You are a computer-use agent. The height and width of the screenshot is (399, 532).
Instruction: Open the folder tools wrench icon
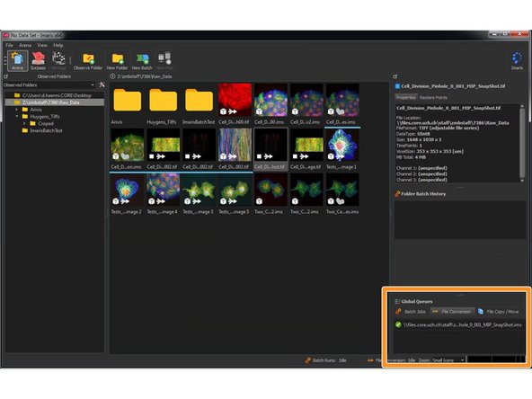click(x=102, y=84)
